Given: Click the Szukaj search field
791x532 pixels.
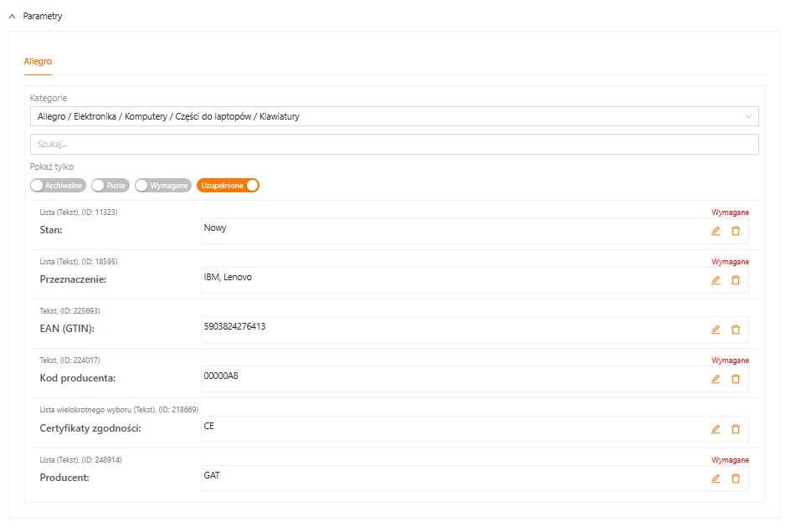Looking at the screenshot, I should [393, 144].
